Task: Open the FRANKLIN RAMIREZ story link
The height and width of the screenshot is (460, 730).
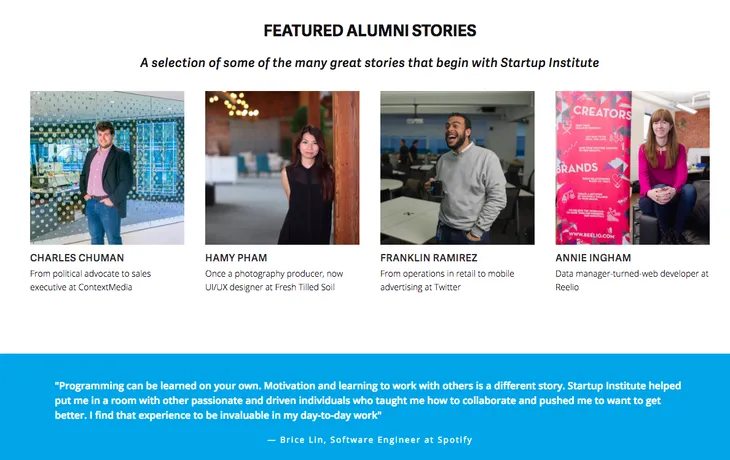Action: click(x=428, y=258)
